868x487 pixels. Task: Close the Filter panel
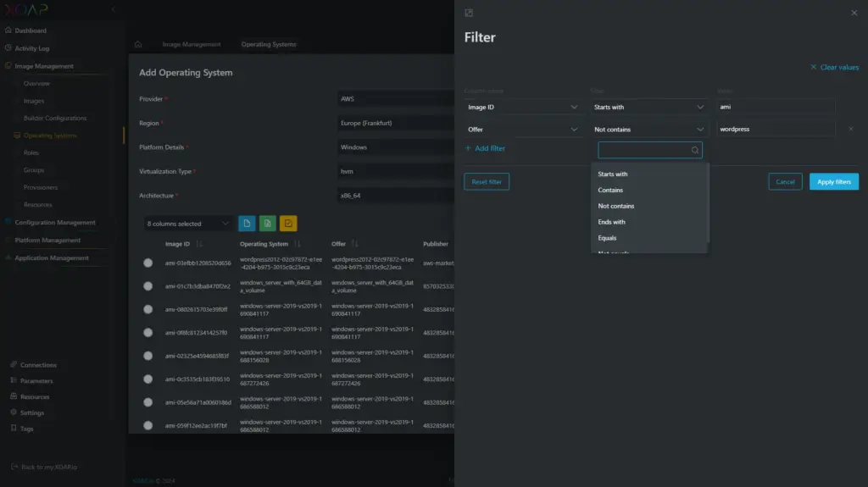click(854, 13)
